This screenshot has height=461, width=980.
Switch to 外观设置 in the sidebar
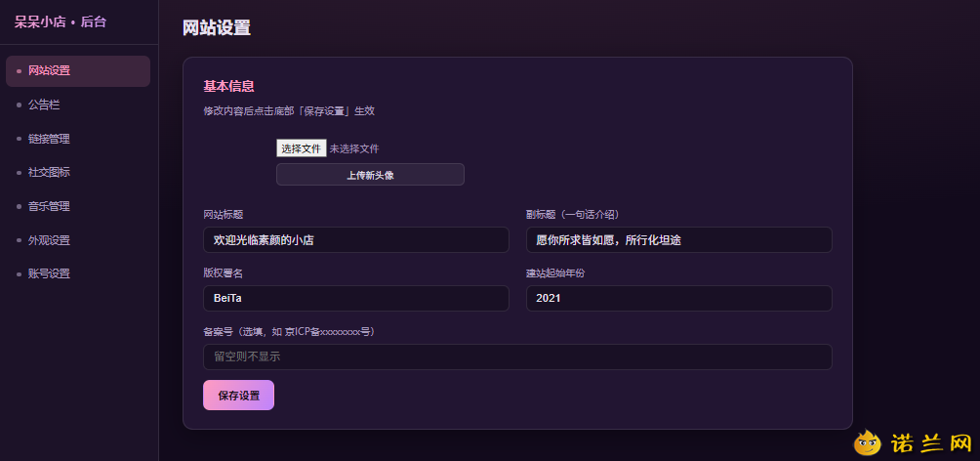tap(78, 240)
